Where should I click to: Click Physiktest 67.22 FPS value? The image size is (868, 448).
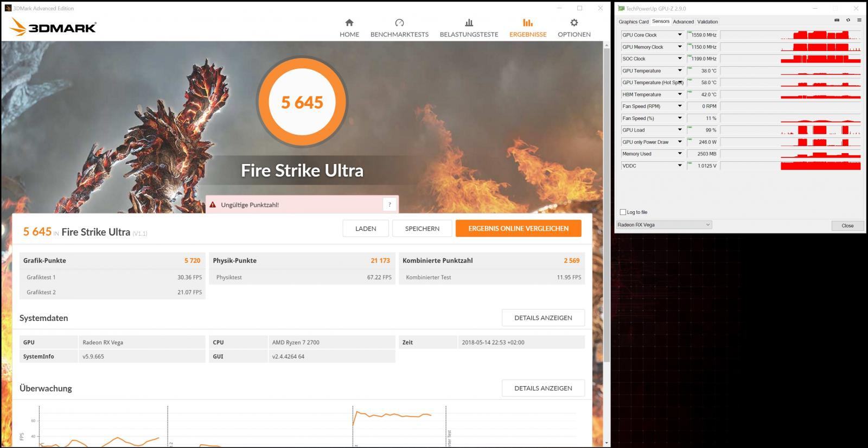pyautogui.click(x=379, y=277)
